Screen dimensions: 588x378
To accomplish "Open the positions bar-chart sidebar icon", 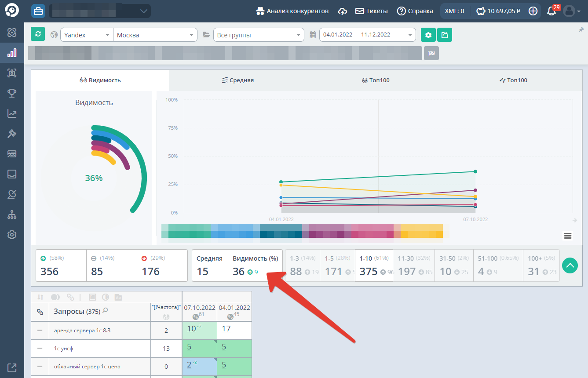I will [x=12, y=53].
